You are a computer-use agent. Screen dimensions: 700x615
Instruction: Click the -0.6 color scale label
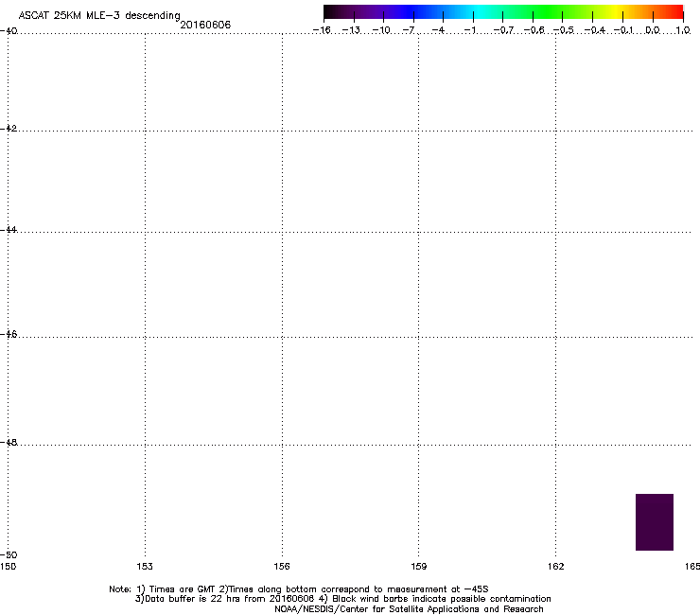tap(534, 30)
